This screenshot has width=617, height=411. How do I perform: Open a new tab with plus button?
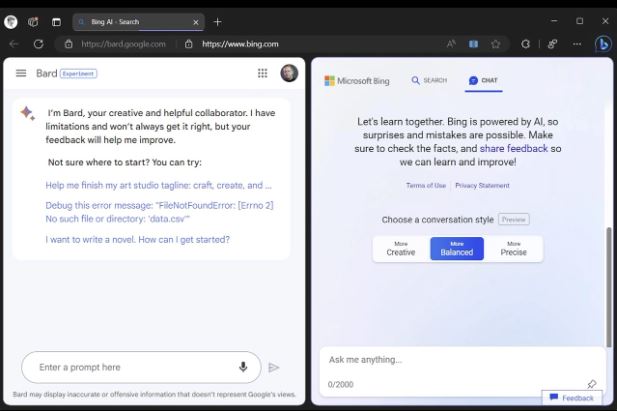pyautogui.click(x=217, y=22)
